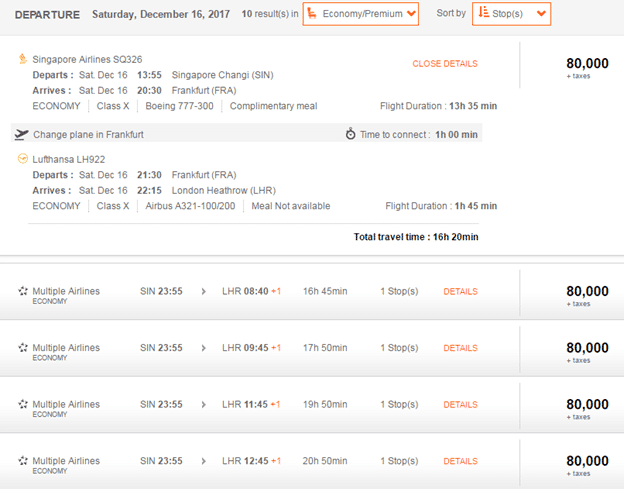Open DETAILS for flight arriving 12:45

click(460, 461)
